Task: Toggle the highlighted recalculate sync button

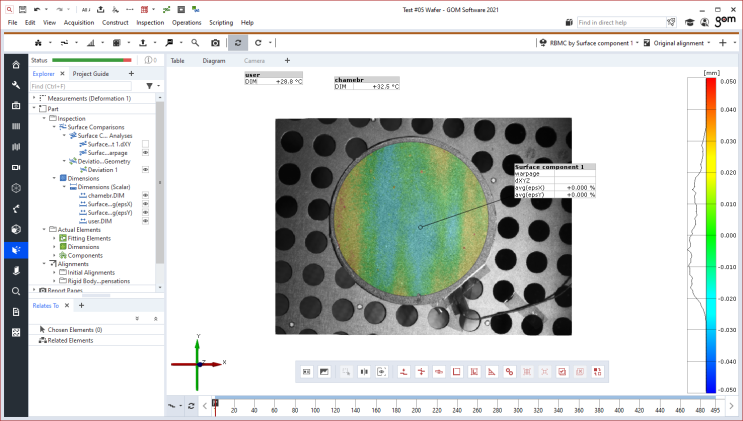Action: tap(238, 43)
